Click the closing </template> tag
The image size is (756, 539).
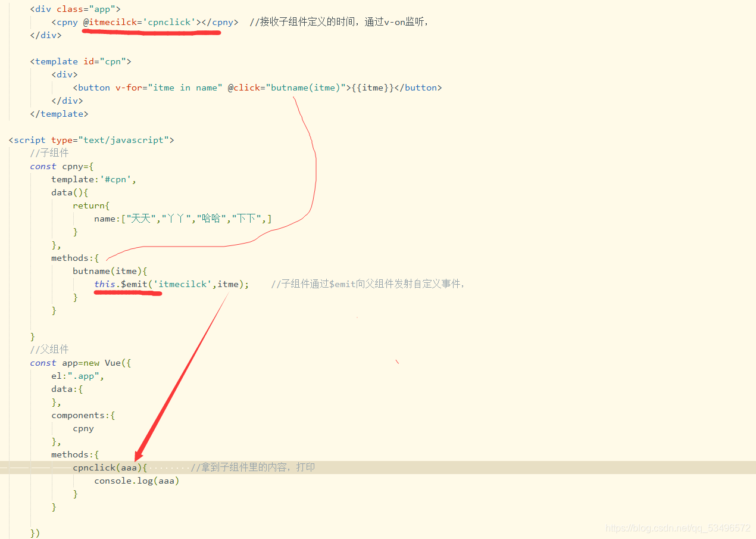click(x=59, y=114)
